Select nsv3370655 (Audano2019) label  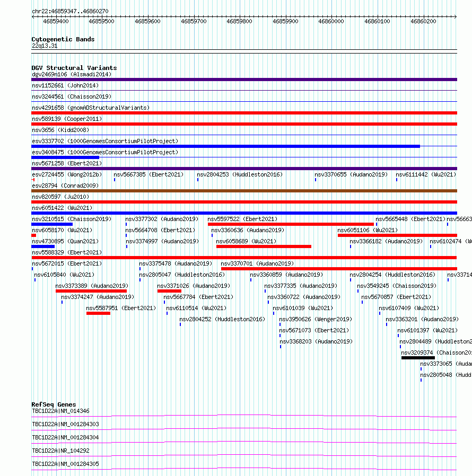(x=351, y=174)
